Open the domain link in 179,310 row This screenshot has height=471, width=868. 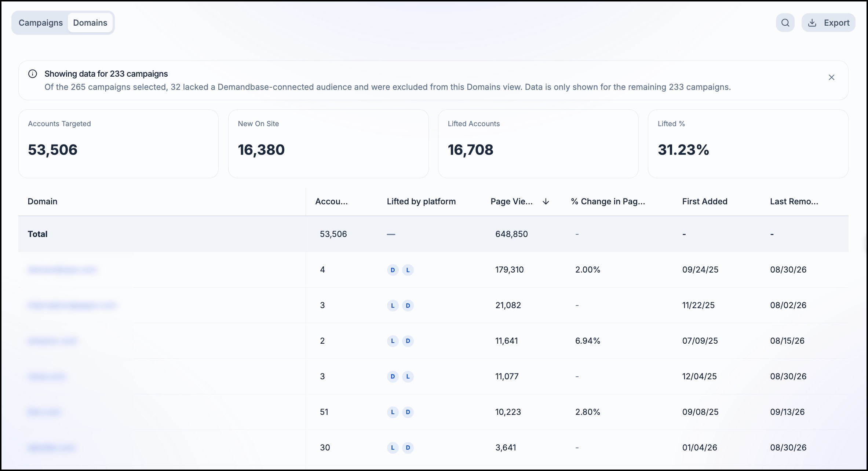62,270
